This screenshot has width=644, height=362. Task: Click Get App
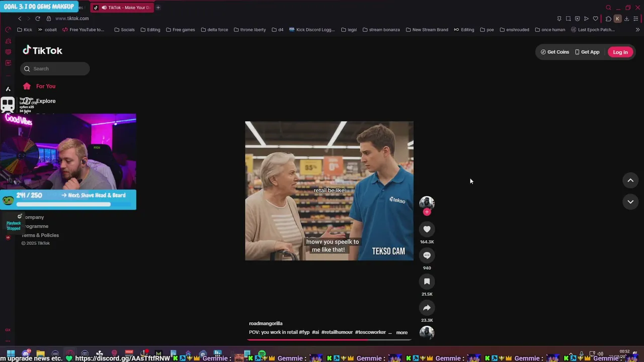click(587, 52)
